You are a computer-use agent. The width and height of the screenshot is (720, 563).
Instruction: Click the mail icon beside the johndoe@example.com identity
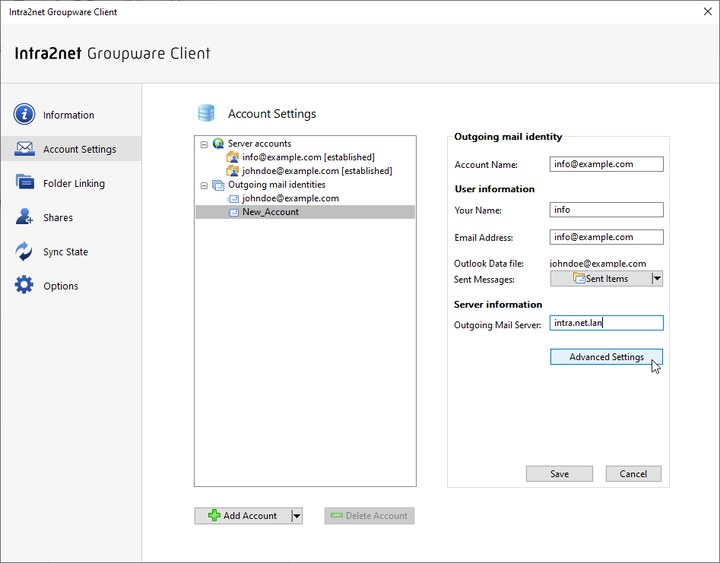click(234, 199)
